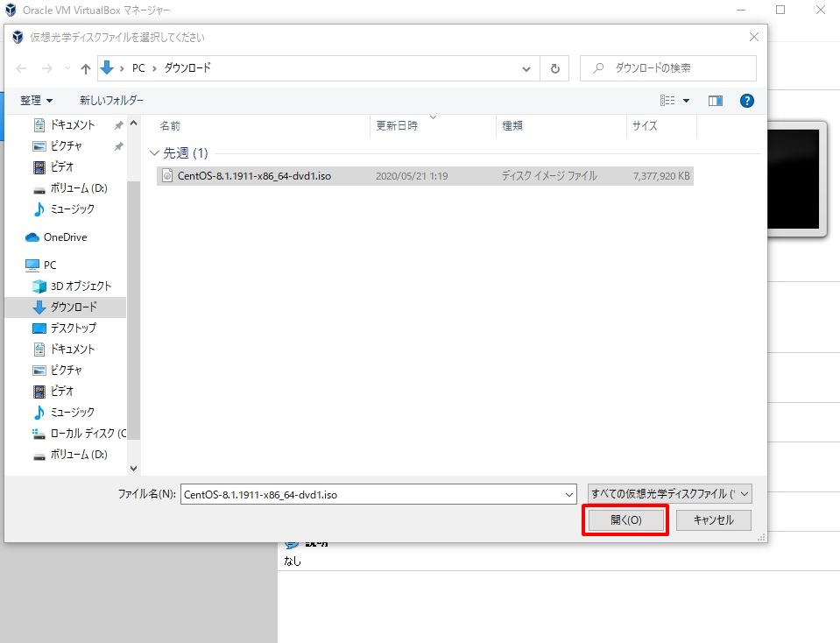
Task: Click the pin icon beside ピクチャ
Action: point(118,146)
